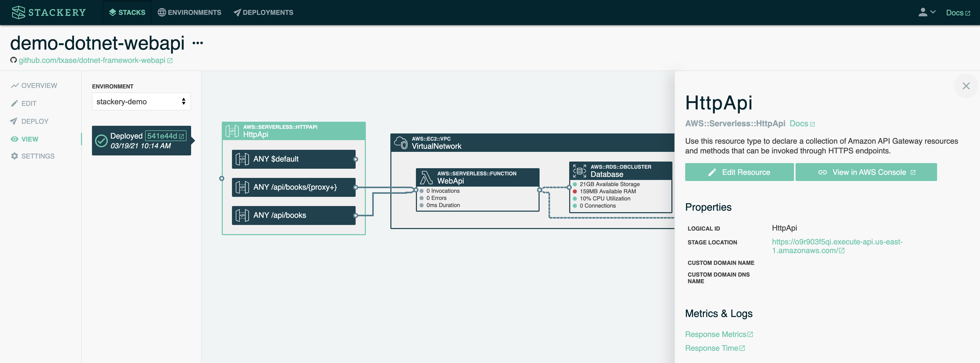The height and width of the screenshot is (363, 980).
Task: Open AWS::Serverless::HttpApi Docs link
Action: 802,124
